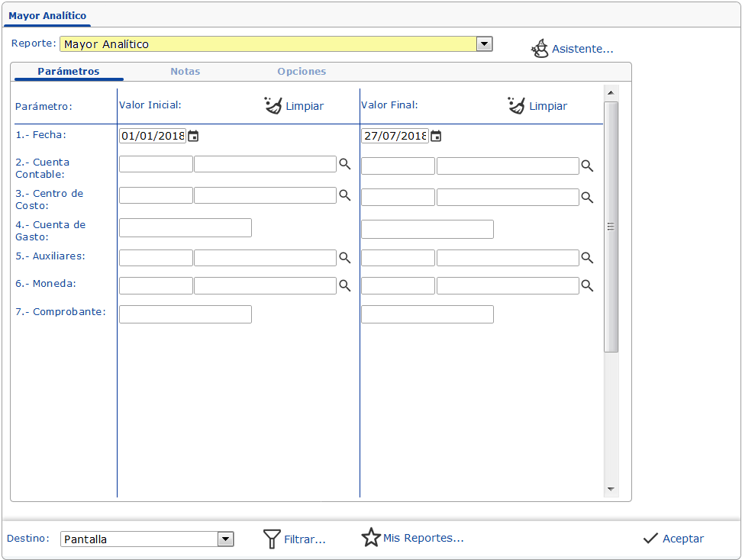Viewport: 742px width, 560px height.
Task: Click the parameters vertical scrollbar thumb
Action: click(611, 227)
